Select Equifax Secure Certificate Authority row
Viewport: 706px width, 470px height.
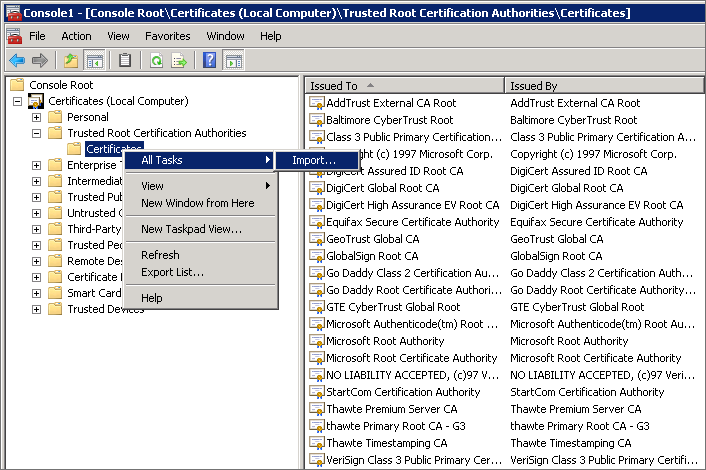[x=504, y=222]
